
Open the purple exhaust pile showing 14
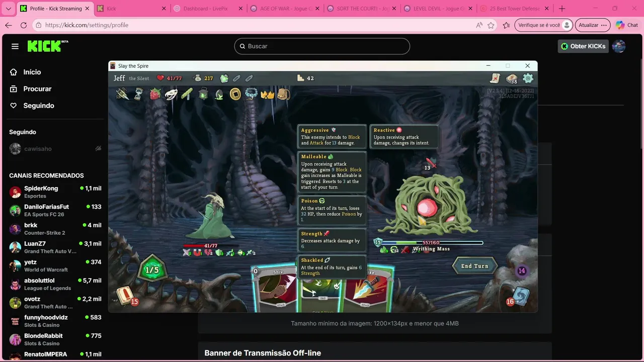point(522,270)
